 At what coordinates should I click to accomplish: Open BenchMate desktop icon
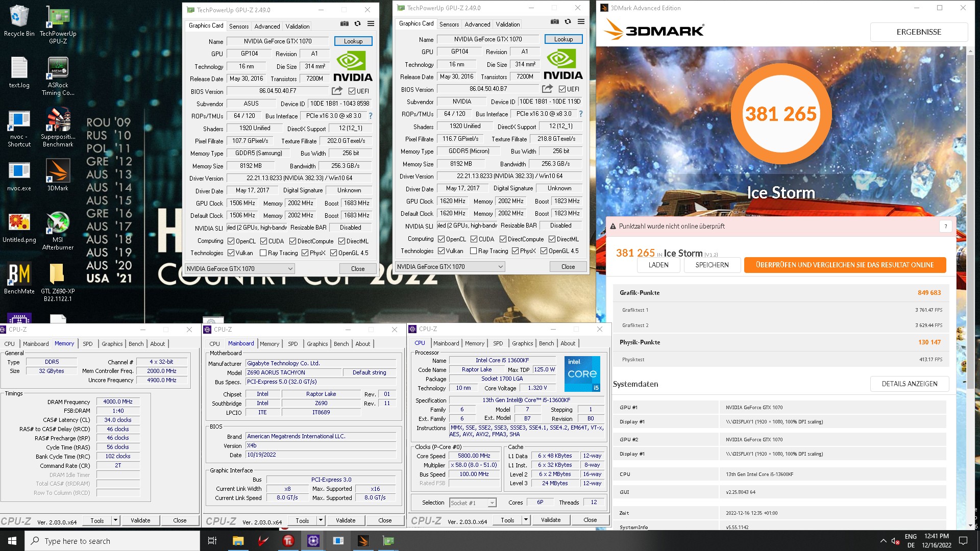coord(19,279)
